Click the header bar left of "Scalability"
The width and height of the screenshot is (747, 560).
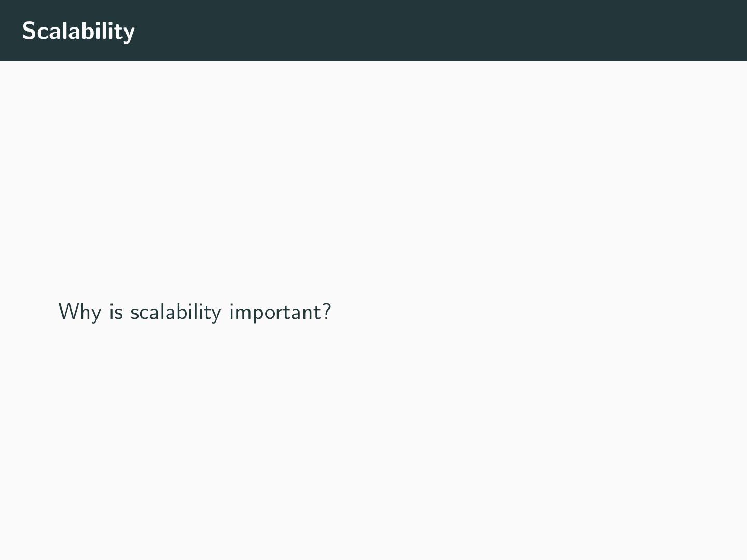(x=10, y=31)
